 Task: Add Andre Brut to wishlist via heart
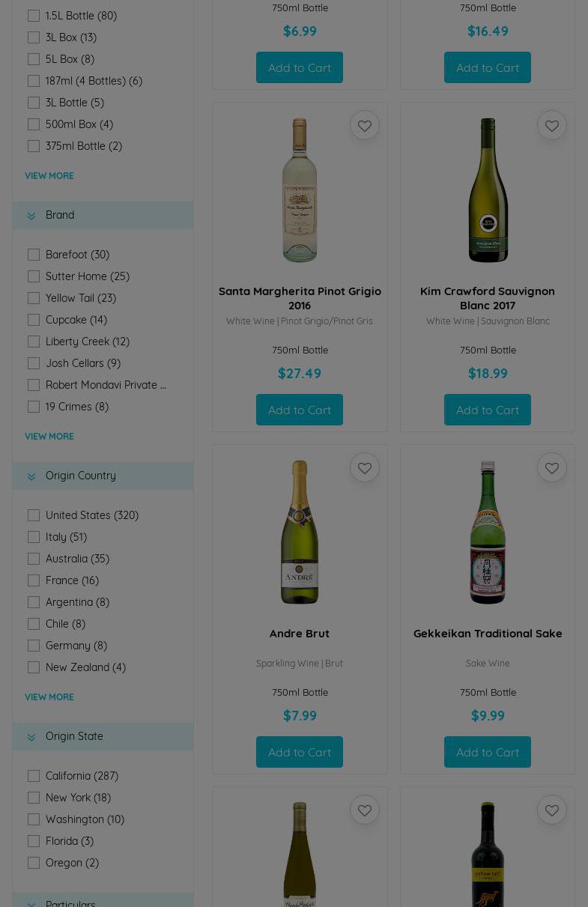[x=364, y=468]
